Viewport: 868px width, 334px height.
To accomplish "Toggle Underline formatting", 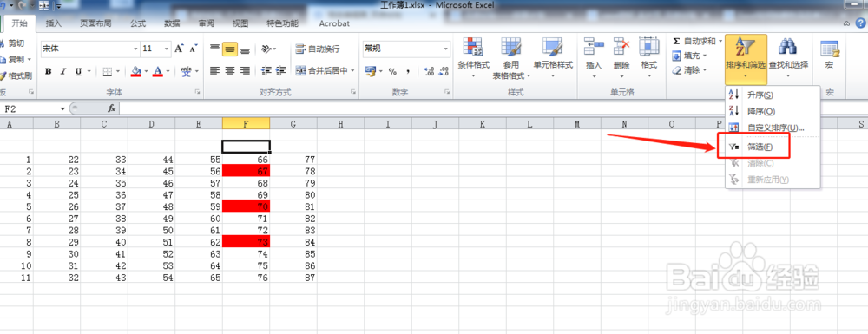I will (x=78, y=71).
